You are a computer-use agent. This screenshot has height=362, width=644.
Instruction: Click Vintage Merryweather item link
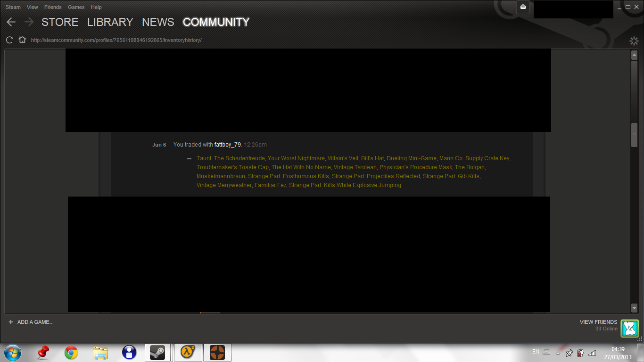pos(224,185)
